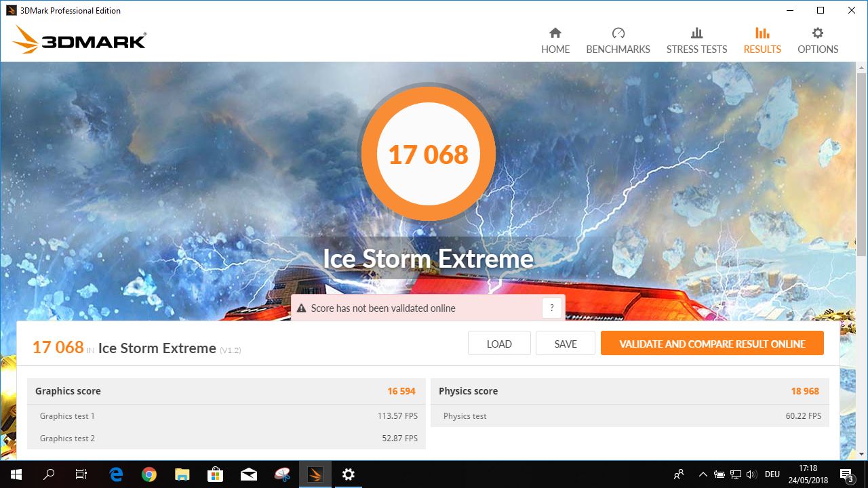Launch Microsoft Edge from taskbar

(x=116, y=474)
